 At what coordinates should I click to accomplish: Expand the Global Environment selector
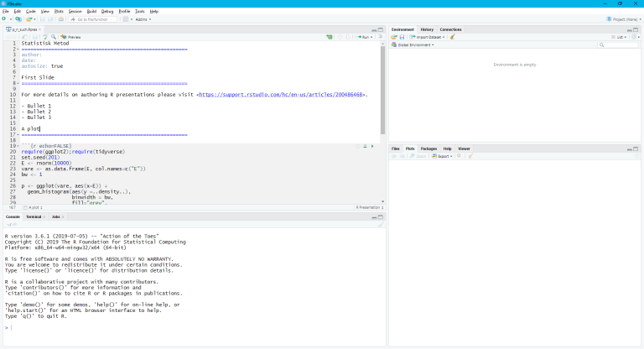tap(415, 44)
